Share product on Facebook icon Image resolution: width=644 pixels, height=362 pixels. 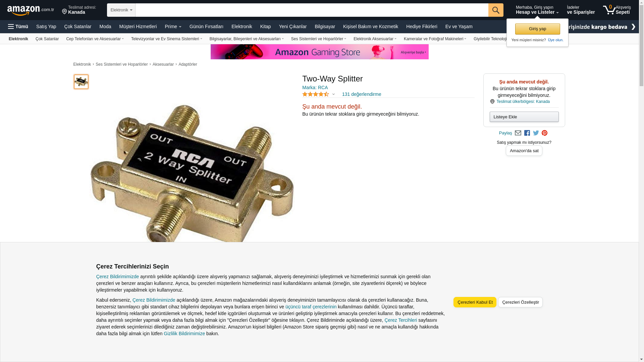(527, 133)
